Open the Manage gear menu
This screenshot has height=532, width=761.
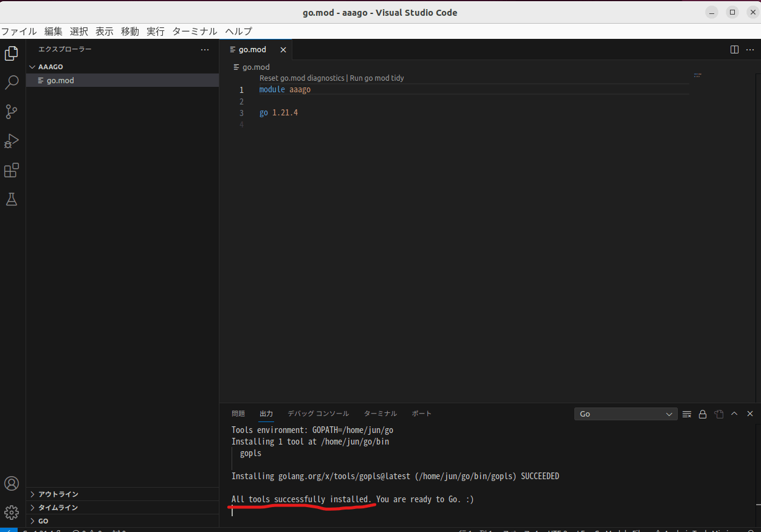(x=12, y=513)
